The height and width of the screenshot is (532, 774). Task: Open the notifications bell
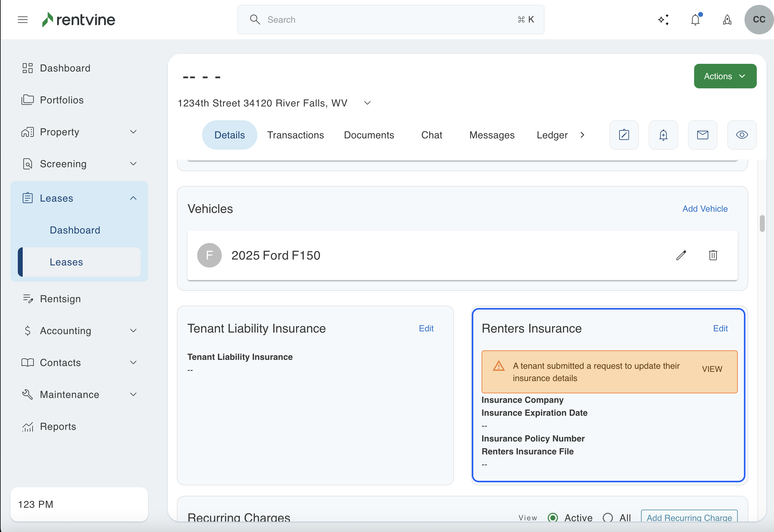(x=695, y=20)
